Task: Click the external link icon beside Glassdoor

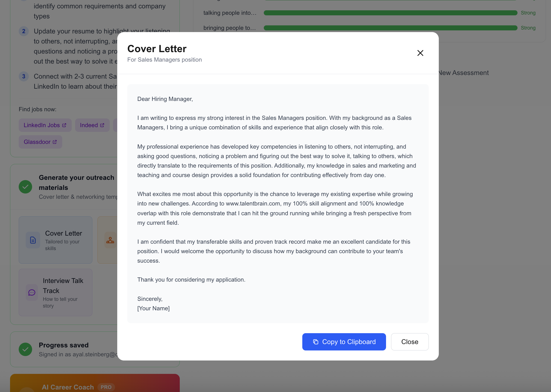Action: [x=55, y=142]
